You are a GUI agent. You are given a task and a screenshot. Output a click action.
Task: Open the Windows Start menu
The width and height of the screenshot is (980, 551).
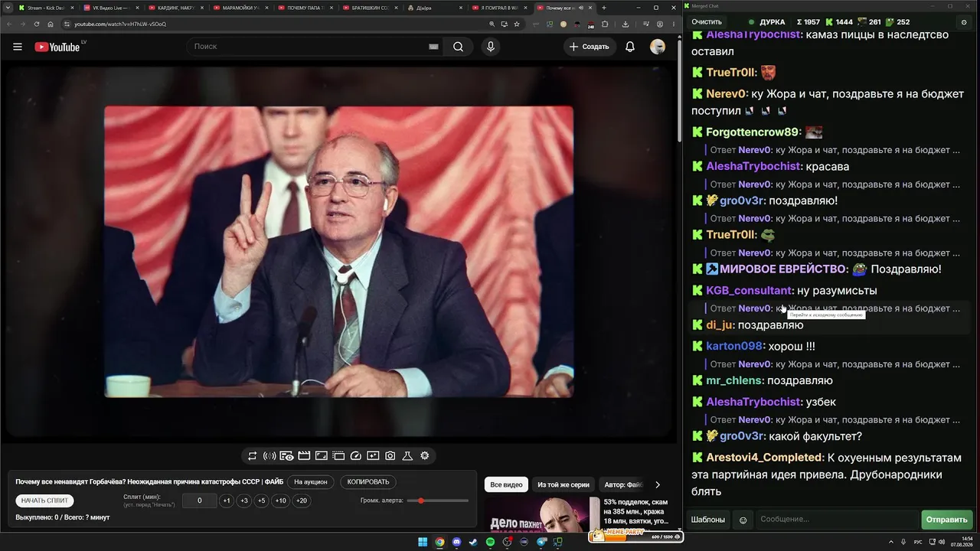423,543
